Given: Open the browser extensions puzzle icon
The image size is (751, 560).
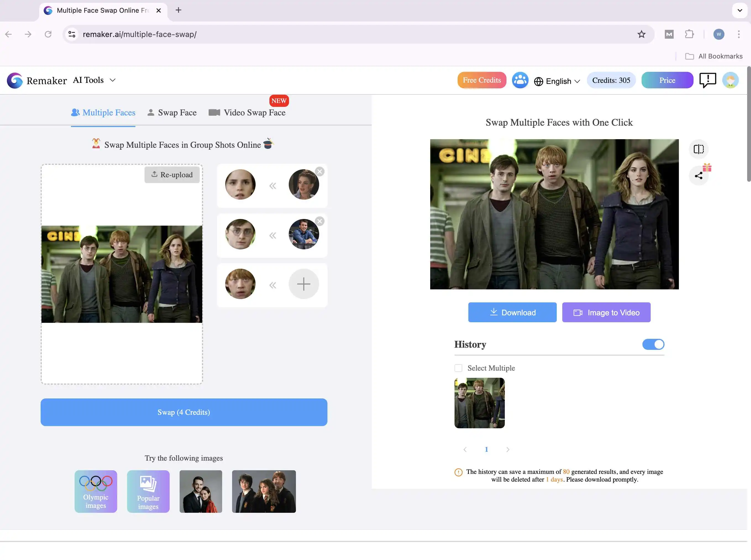Looking at the screenshot, I should [x=689, y=34].
